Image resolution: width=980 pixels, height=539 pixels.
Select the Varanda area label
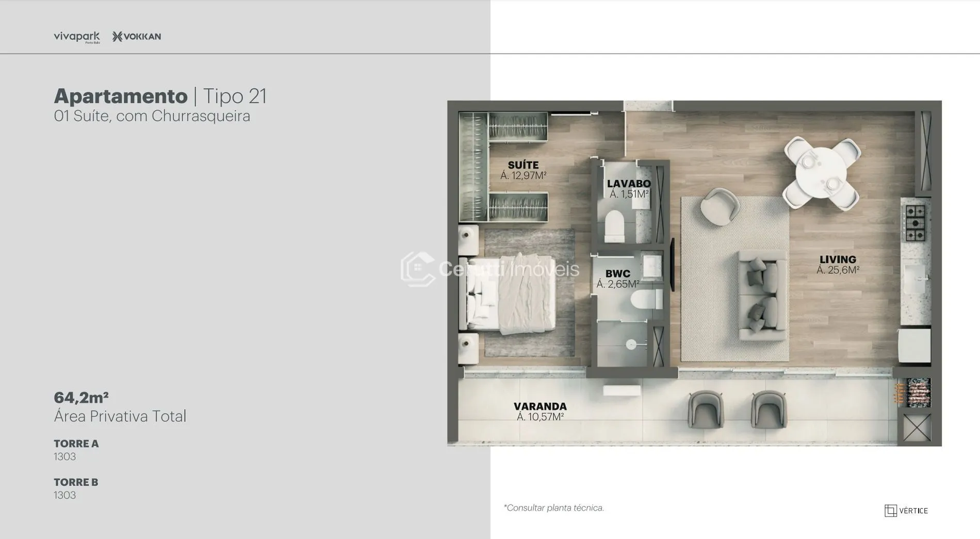point(540,412)
